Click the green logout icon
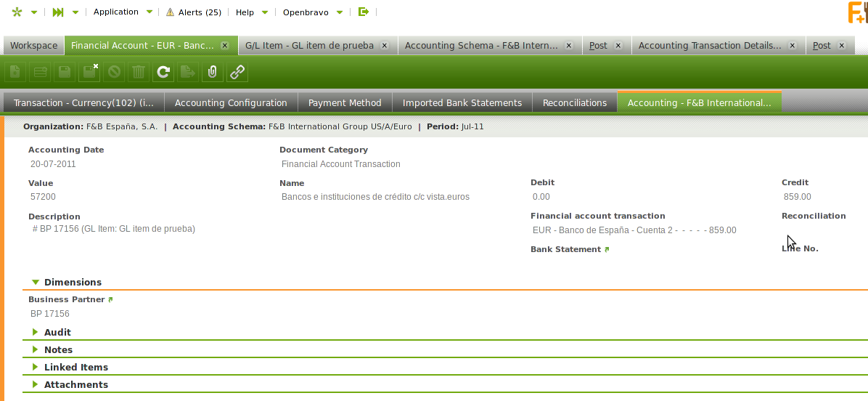Screen dimensions: 868x401 (363, 12)
